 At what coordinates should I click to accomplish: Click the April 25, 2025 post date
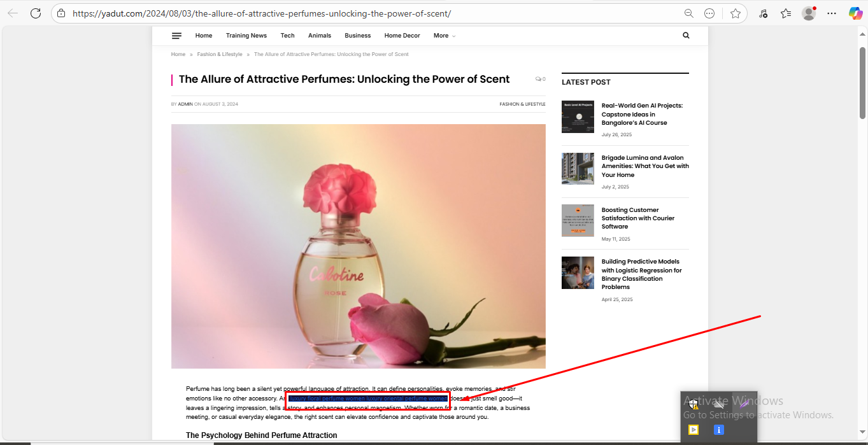617,300
